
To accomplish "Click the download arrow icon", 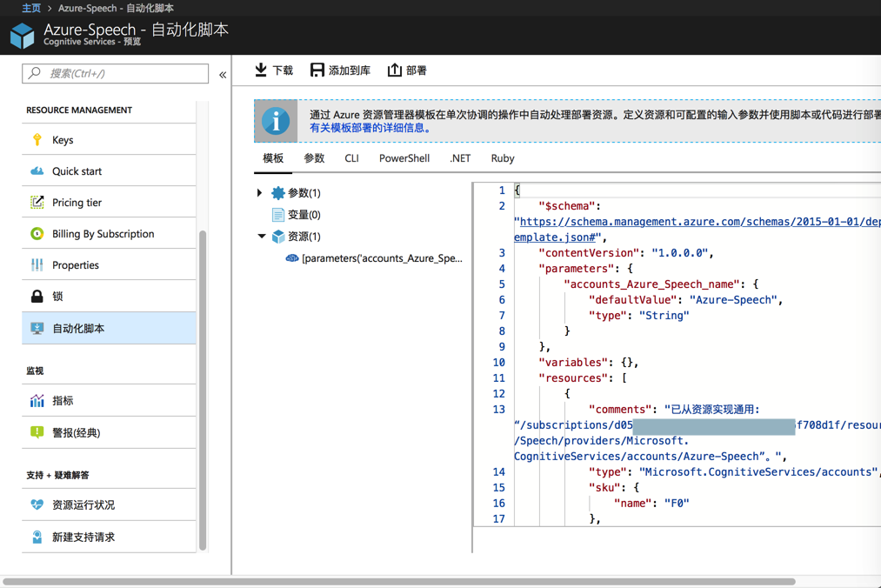I will point(261,70).
